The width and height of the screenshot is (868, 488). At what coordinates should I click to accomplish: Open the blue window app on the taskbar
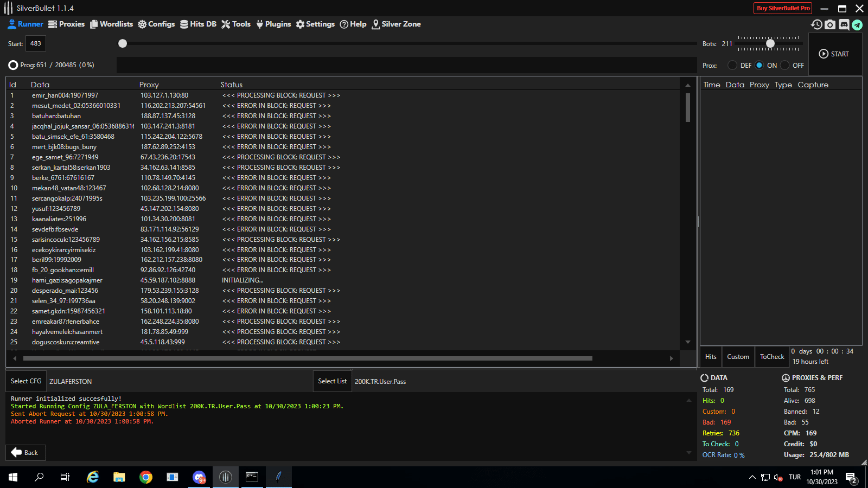pos(173,477)
